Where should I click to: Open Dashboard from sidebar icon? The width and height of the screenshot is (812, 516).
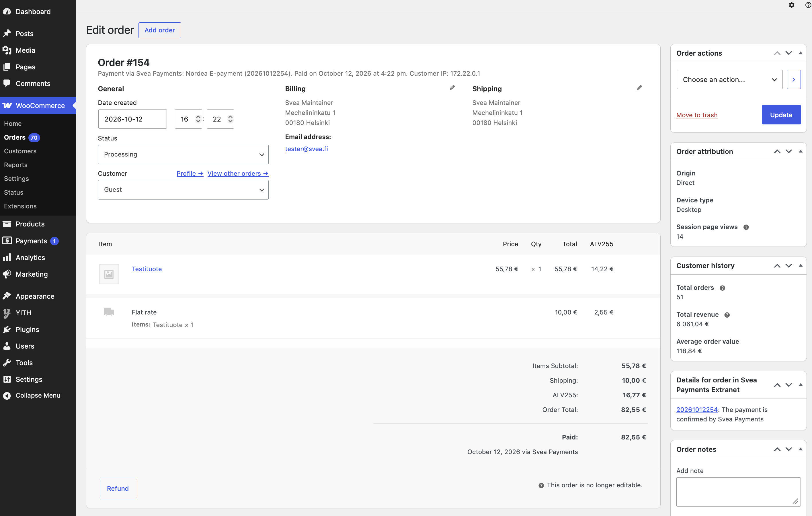(7, 11)
